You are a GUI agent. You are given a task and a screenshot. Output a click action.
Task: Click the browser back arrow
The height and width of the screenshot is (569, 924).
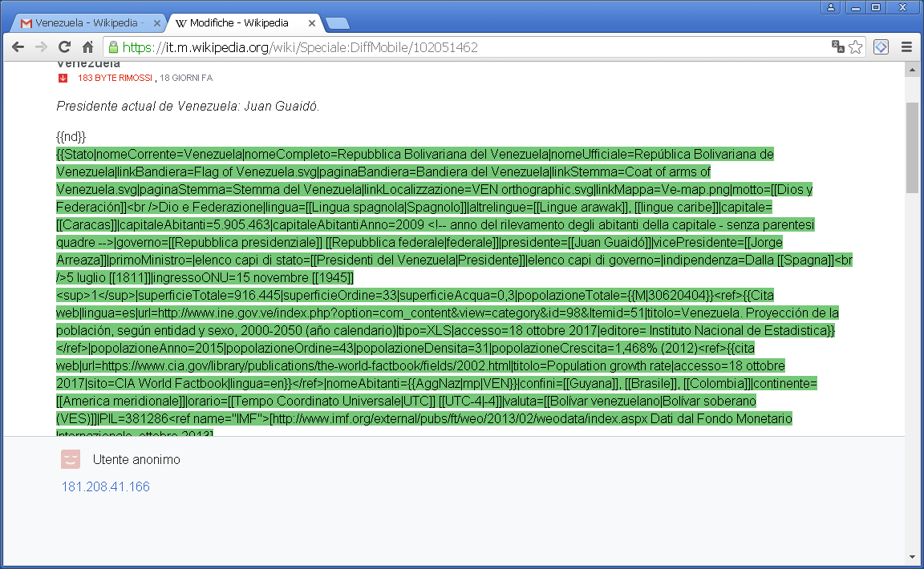(17, 47)
